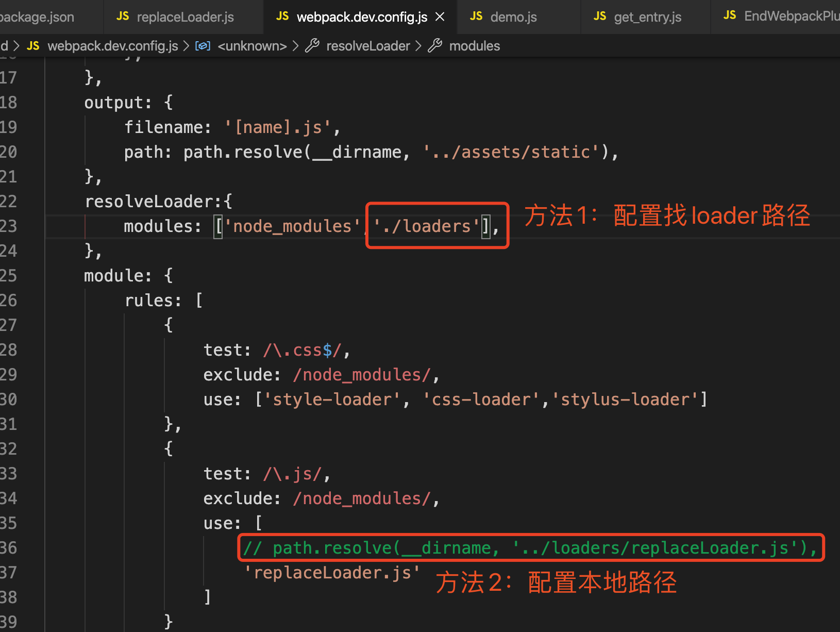
Task: Click the 'node_modules' string in modules array
Action: coord(292,226)
